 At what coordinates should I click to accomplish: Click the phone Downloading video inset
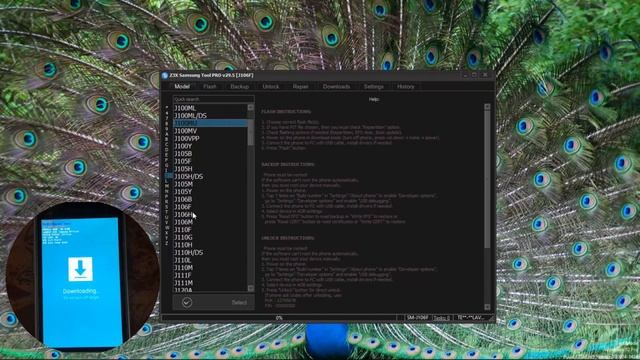click(x=82, y=277)
